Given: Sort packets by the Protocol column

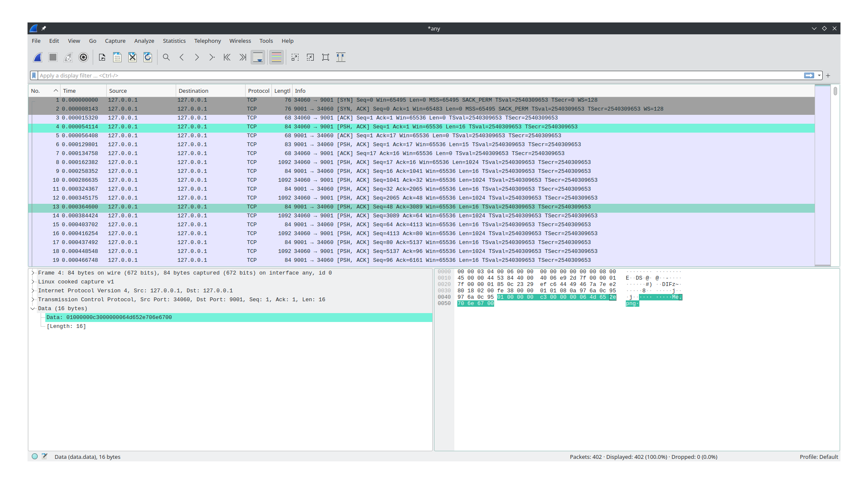Looking at the screenshot, I should [x=259, y=91].
